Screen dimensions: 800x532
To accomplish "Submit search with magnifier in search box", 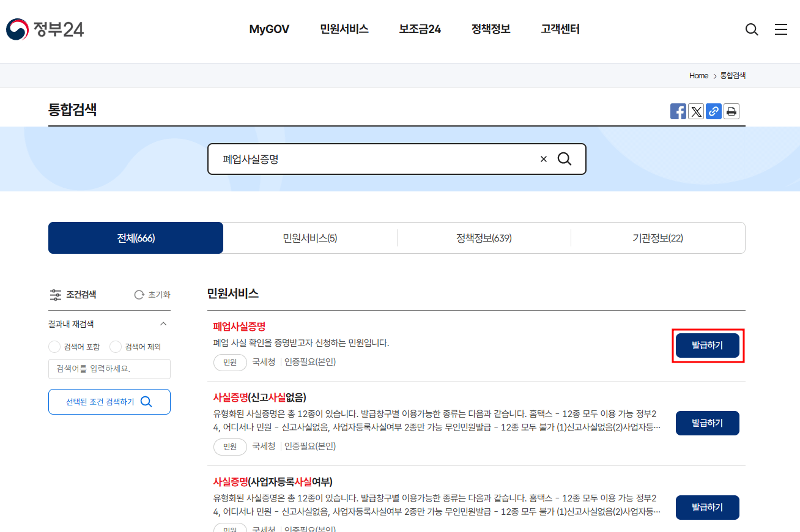I will [x=565, y=159].
